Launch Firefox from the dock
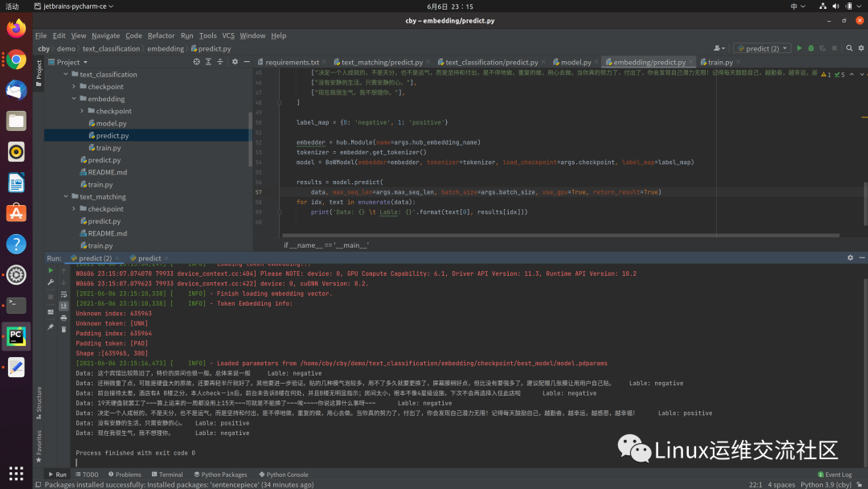 tap(16, 28)
